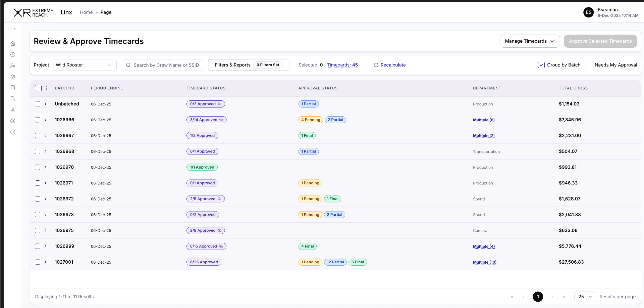Screen dimensions: 644x308
Task: Click the Page breadcrumb
Action: tap(106, 12)
